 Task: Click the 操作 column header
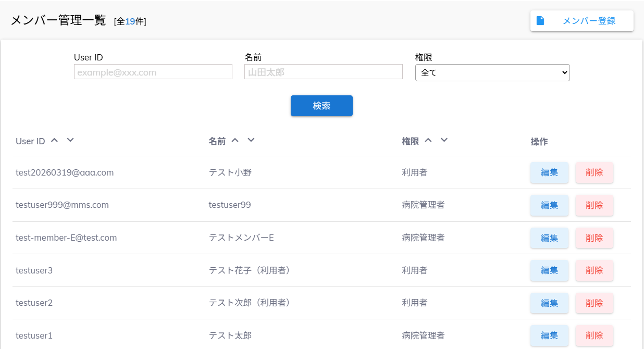(x=539, y=141)
